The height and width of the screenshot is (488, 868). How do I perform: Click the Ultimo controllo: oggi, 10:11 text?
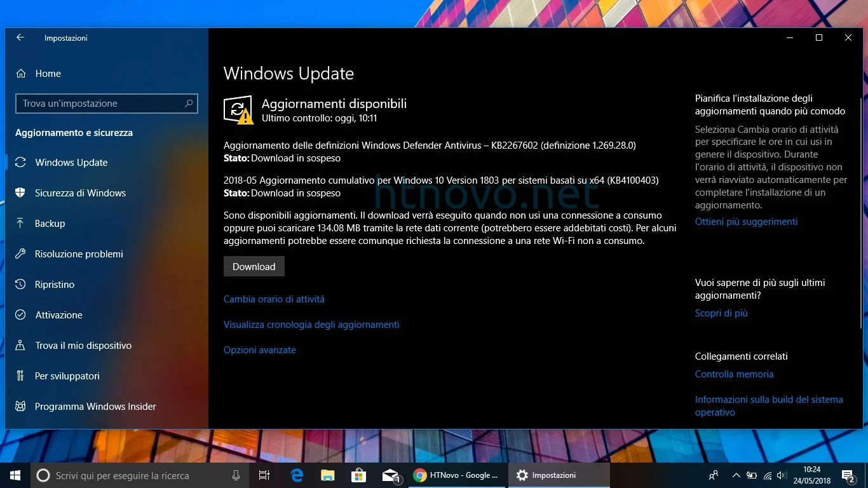tap(320, 118)
